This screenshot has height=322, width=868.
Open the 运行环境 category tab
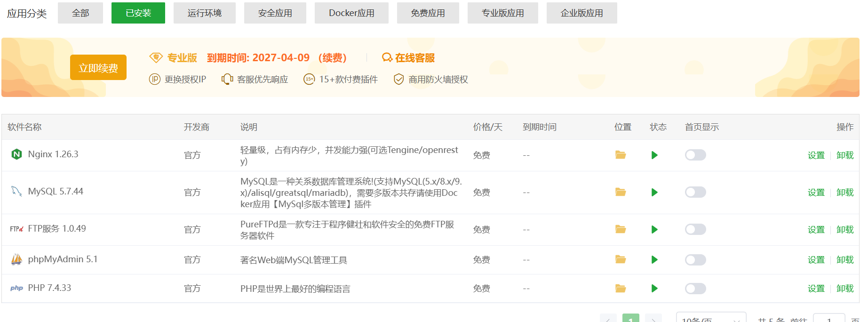click(x=205, y=13)
